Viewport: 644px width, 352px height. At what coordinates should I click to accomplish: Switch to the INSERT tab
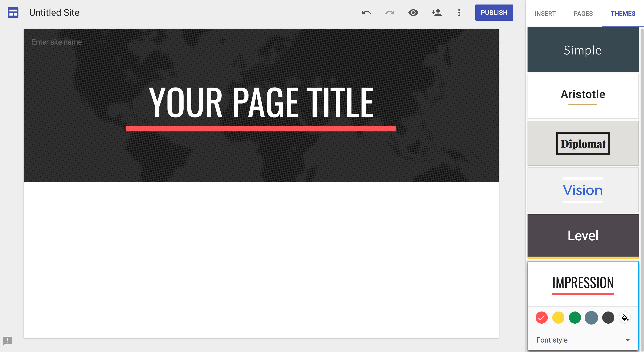point(545,14)
